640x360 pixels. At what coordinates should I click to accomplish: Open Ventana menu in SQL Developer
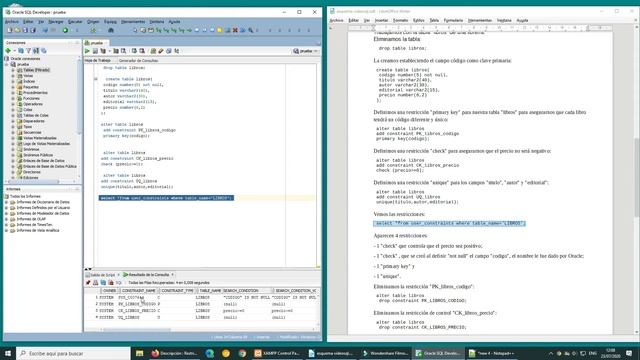click(157, 22)
